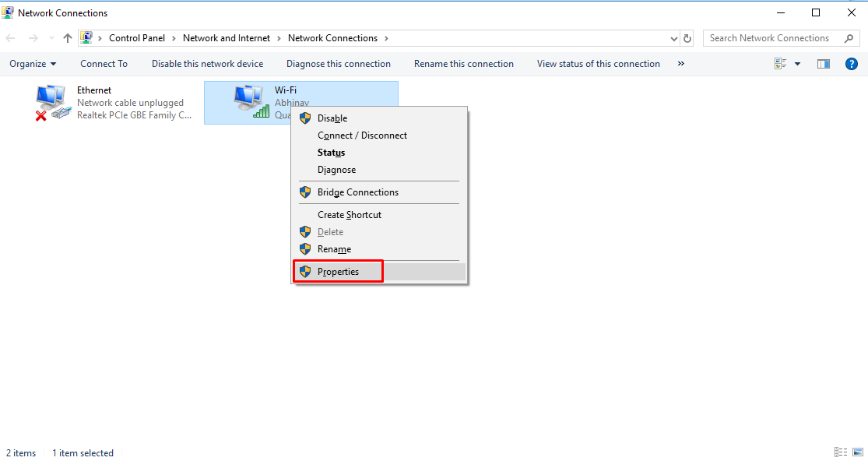Click the refresh button beside address bar

pyautogui.click(x=687, y=38)
